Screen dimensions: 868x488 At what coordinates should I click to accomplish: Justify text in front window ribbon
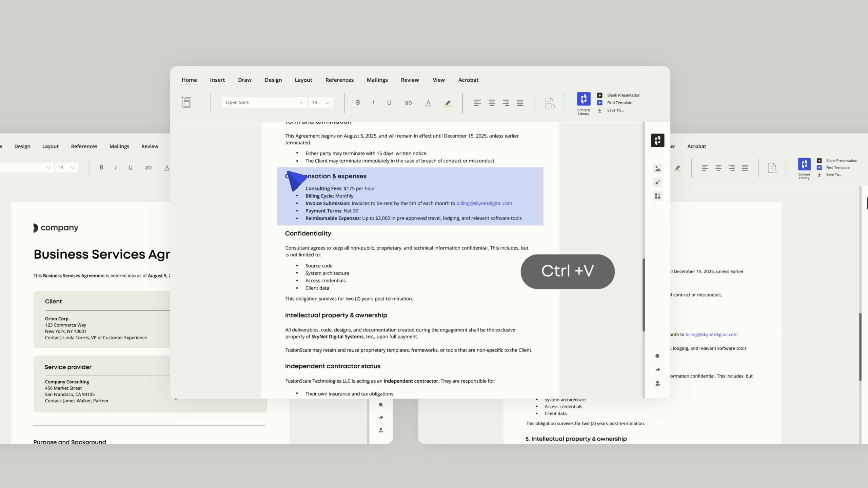(x=520, y=103)
